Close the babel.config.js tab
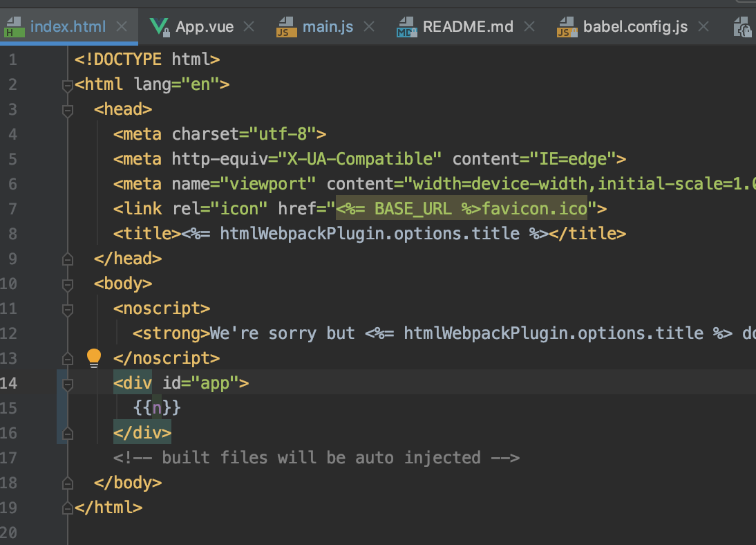This screenshot has height=545, width=756. tap(704, 26)
